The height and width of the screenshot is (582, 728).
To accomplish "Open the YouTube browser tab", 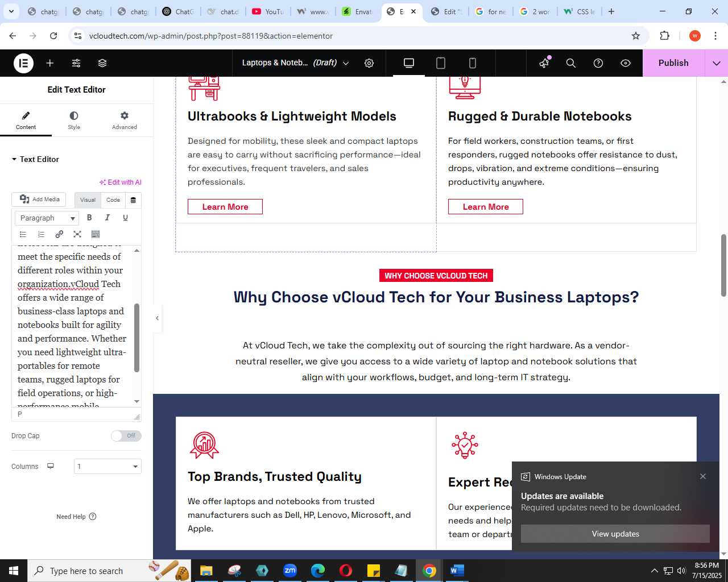I will point(268,11).
